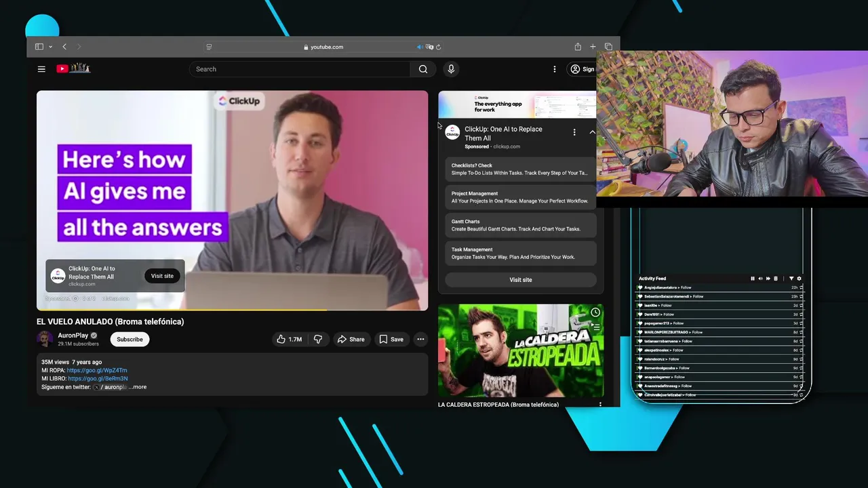Click the LA CALDERA ESTROPEADA video title
Image resolution: width=868 pixels, height=488 pixels.
498,405
